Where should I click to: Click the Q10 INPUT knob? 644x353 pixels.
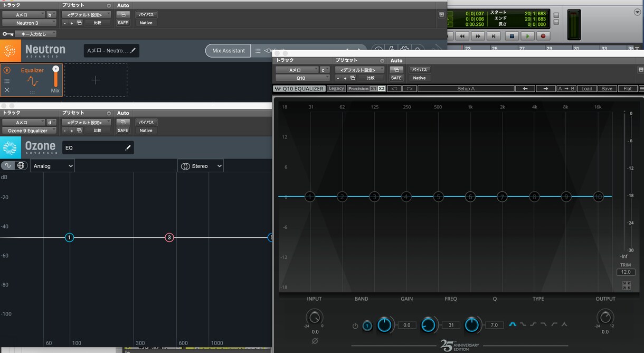[315, 318]
